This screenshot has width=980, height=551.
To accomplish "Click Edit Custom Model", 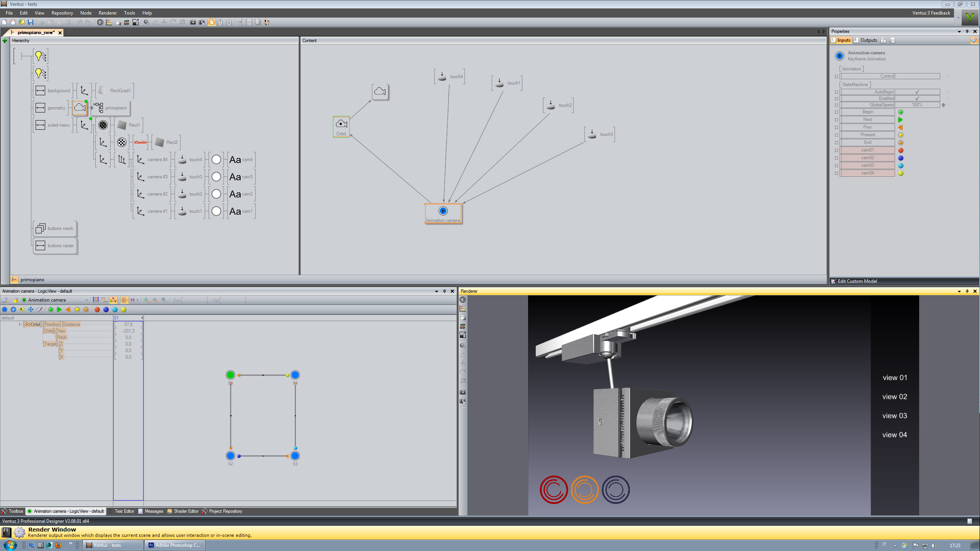I will [x=857, y=281].
